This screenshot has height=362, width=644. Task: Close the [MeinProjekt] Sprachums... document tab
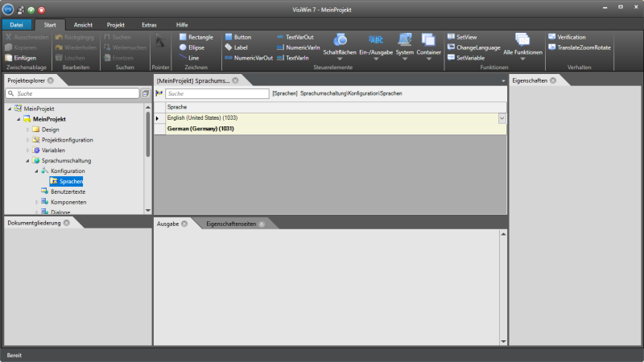click(x=235, y=80)
